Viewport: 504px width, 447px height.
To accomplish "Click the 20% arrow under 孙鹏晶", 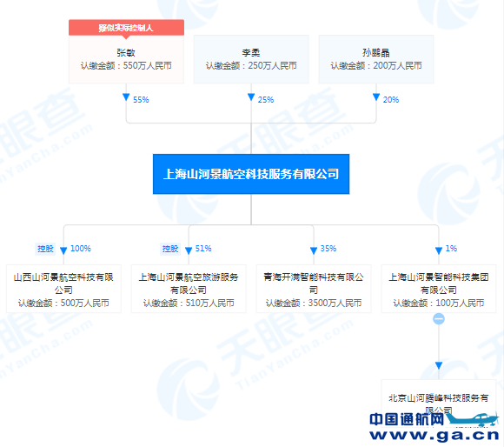I will [376, 97].
